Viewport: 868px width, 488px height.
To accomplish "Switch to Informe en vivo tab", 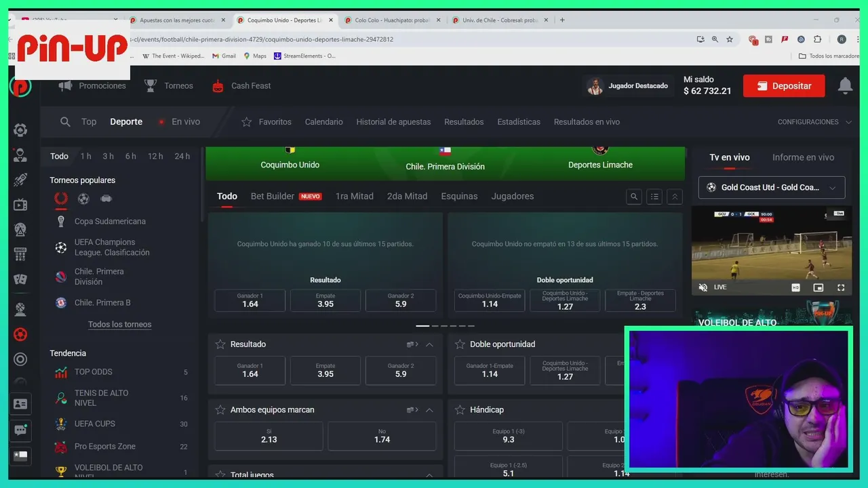I will [x=803, y=157].
